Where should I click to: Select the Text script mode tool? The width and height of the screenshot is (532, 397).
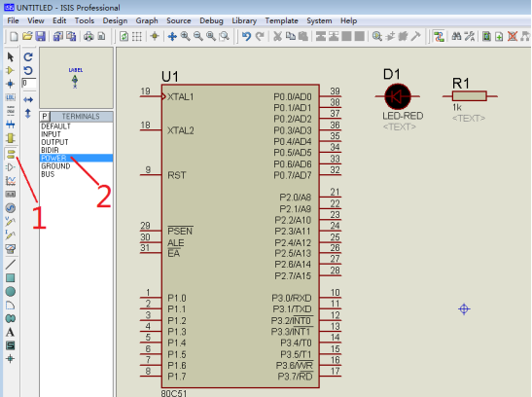(11, 111)
